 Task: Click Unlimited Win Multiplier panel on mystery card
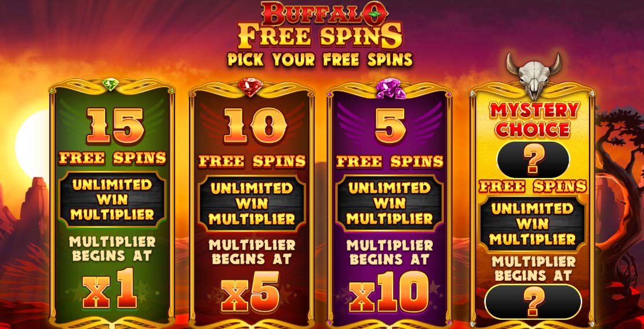(533, 224)
